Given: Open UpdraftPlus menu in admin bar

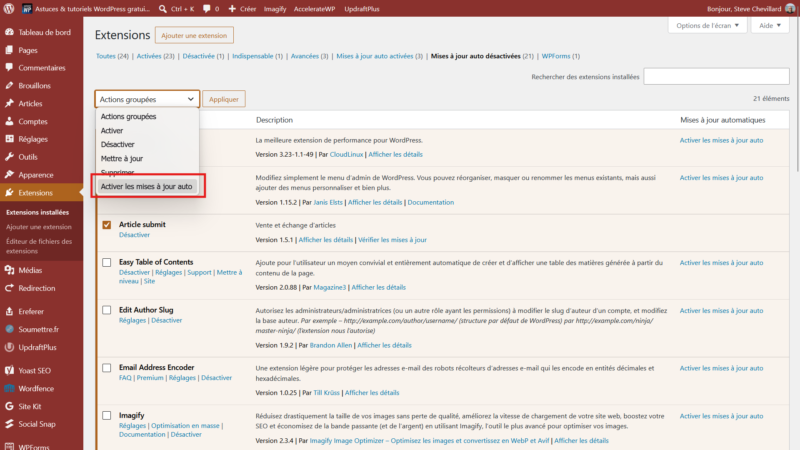Looking at the screenshot, I should (x=362, y=9).
